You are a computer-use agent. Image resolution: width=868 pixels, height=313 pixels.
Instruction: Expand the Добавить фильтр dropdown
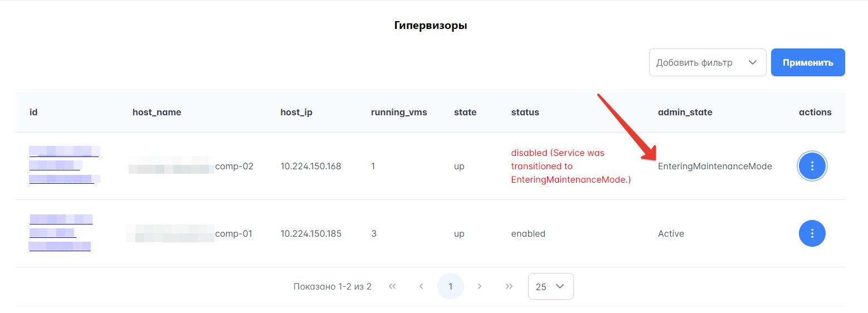pos(707,62)
